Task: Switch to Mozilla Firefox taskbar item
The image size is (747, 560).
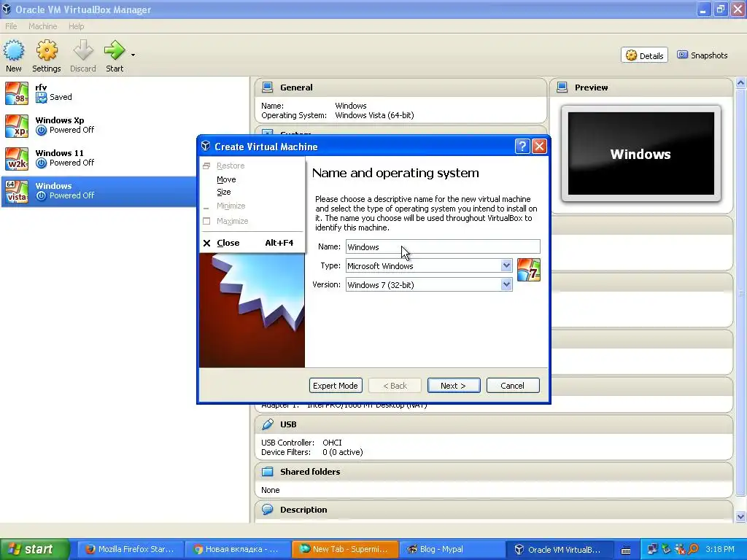Action: [x=130, y=549]
